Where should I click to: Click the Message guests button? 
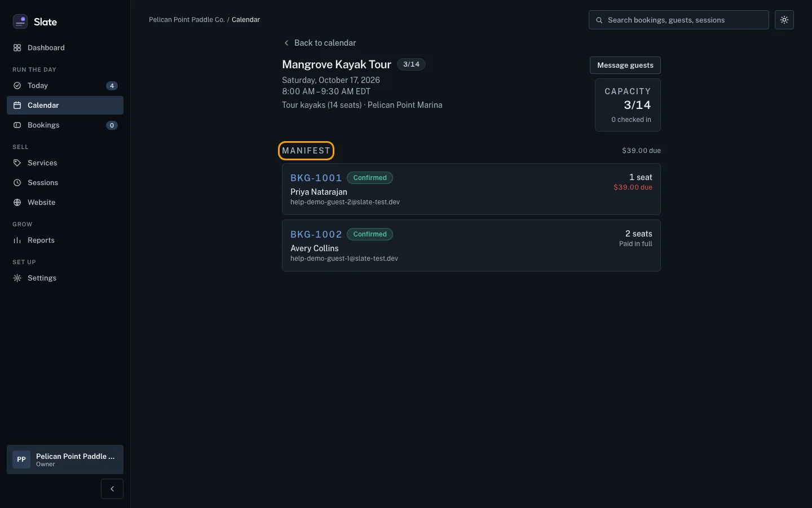[625, 65]
